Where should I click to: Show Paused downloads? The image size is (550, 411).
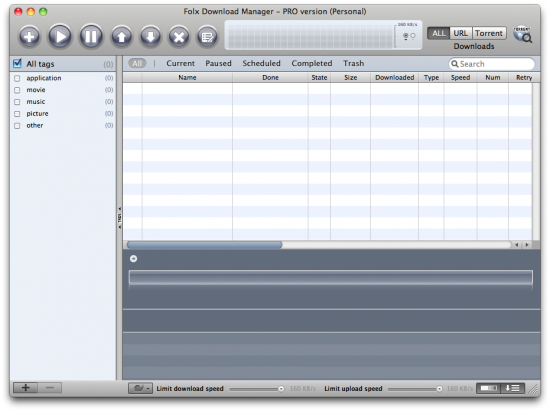pos(218,63)
